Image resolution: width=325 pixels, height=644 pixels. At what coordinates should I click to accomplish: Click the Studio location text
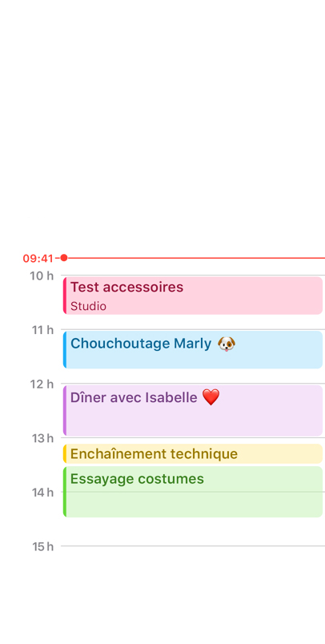88,307
